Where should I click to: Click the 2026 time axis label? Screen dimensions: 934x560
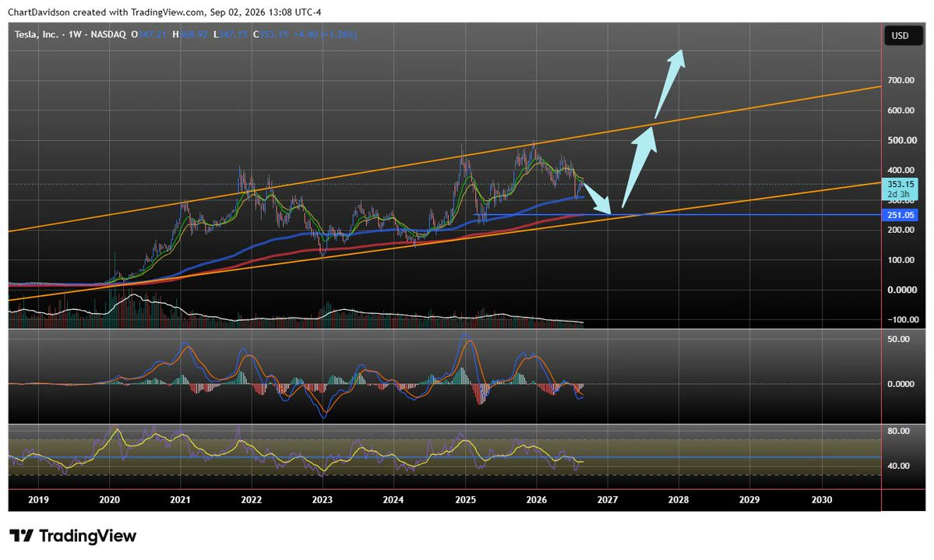tap(537, 500)
